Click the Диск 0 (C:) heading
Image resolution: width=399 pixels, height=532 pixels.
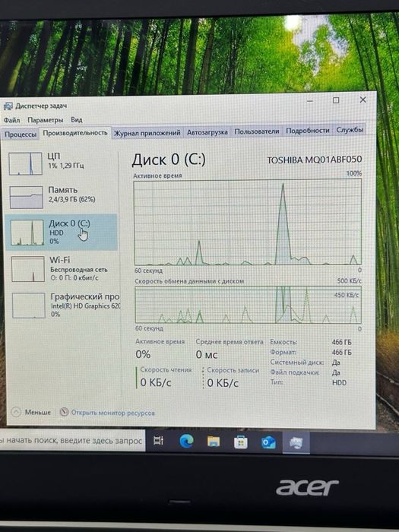pyautogui.click(x=169, y=160)
